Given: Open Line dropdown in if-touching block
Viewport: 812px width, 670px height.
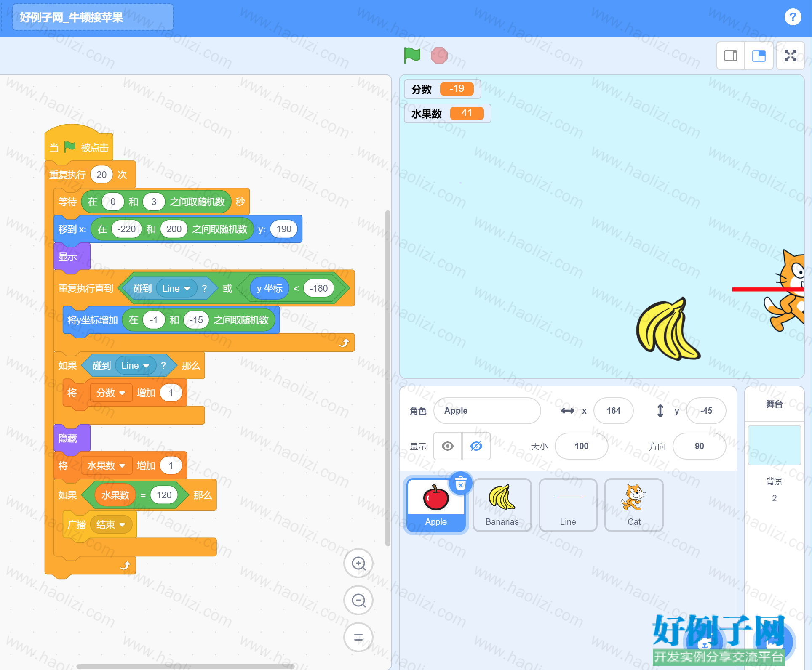Looking at the screenshot, I should (x=135, y=365).
